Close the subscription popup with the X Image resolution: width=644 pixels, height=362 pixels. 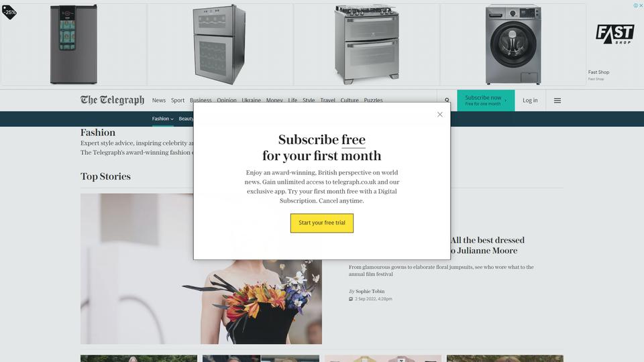(440, 115)
